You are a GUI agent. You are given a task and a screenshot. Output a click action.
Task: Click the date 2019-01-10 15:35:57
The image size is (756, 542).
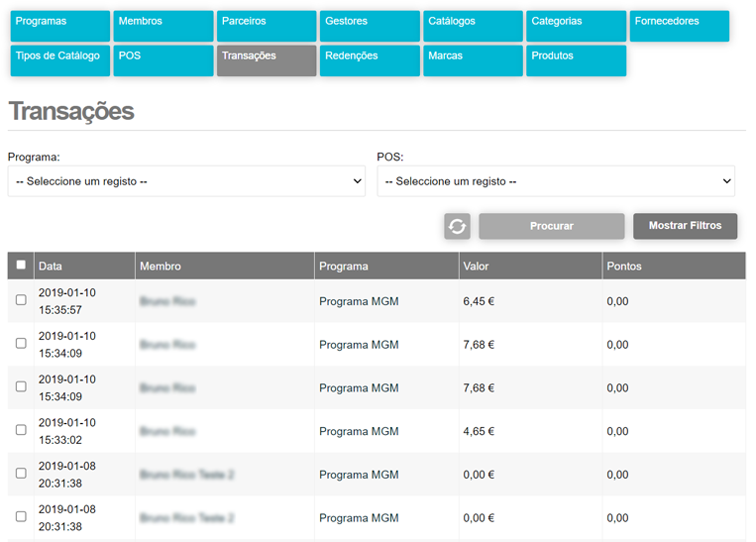coord(67,301)
